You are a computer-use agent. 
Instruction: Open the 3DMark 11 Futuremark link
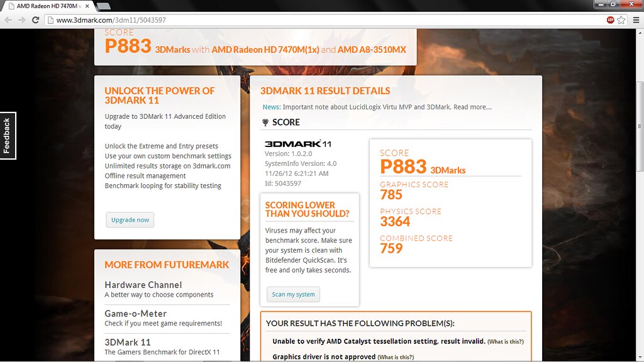(x=127, y=343)
